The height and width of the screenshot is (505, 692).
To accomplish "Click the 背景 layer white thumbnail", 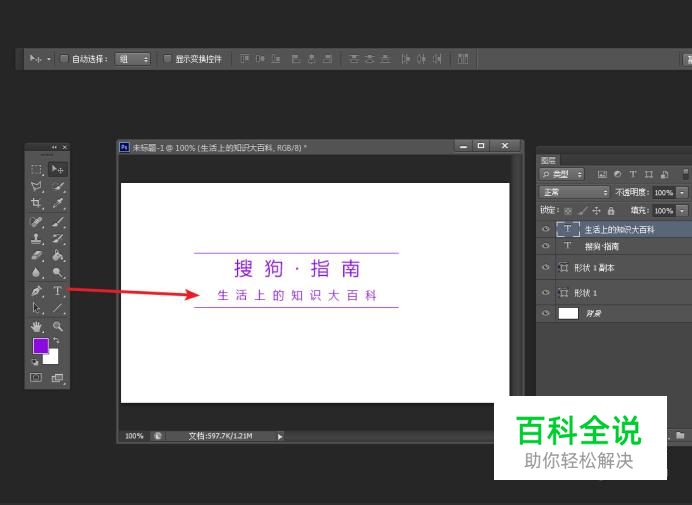I will pos(568,313).
